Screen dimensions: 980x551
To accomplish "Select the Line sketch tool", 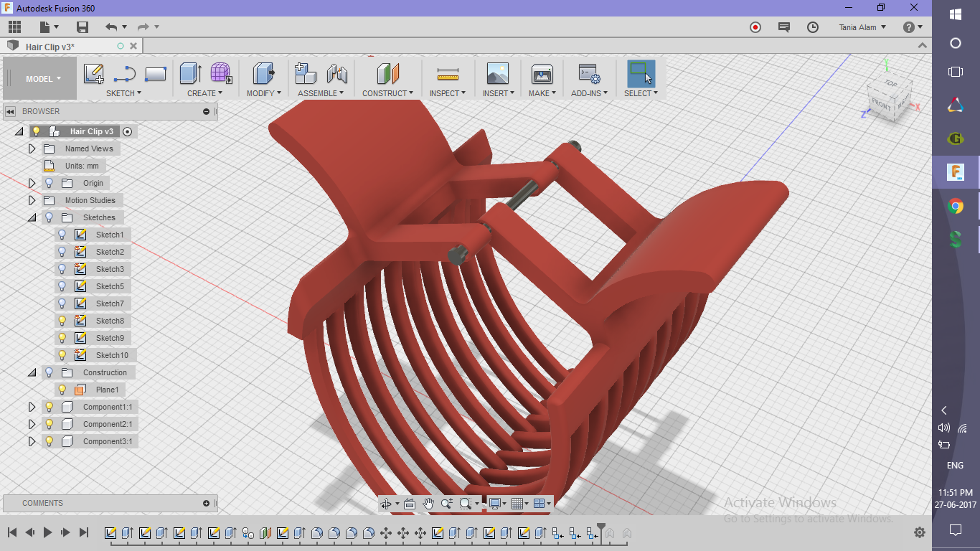I will [x=125, y=73].
